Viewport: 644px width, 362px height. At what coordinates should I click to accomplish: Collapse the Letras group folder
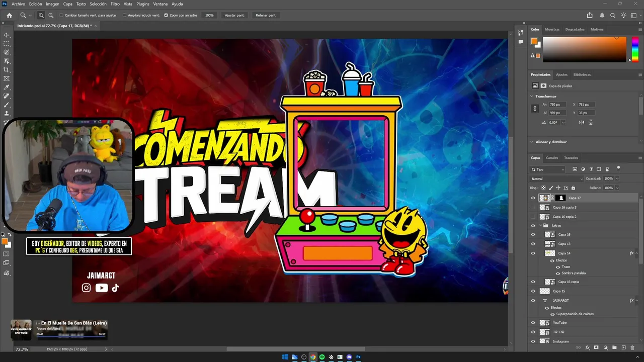540,226
